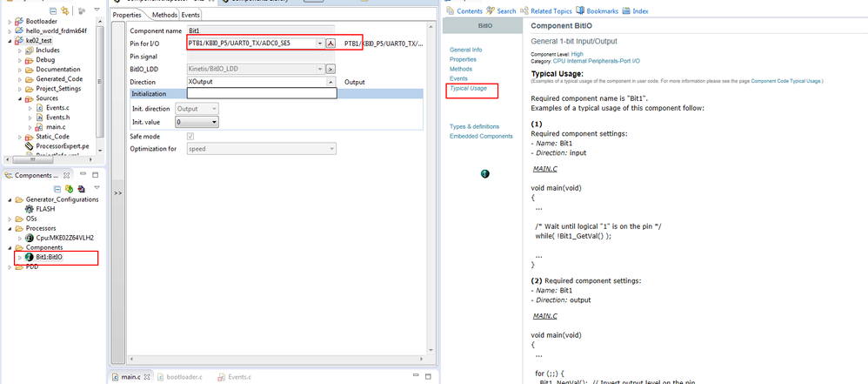Collapse the ke02_test project
868x384 pixels.
pyautogui.click(x=10, y=40)
